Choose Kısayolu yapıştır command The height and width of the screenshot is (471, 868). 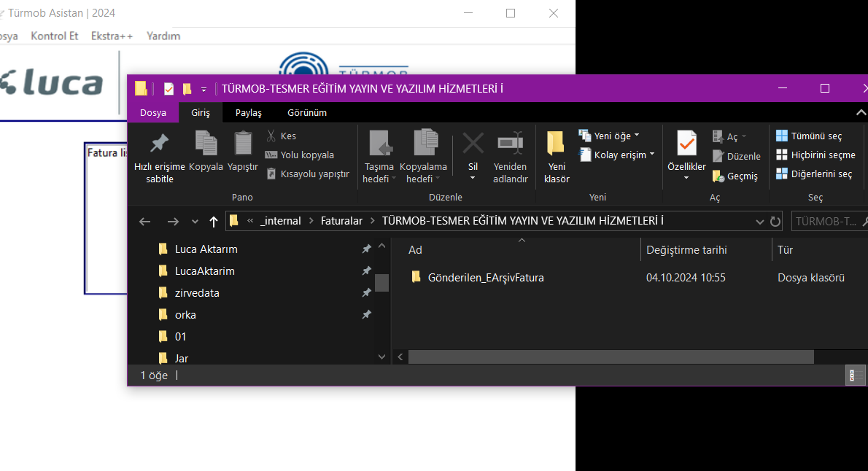308,174
